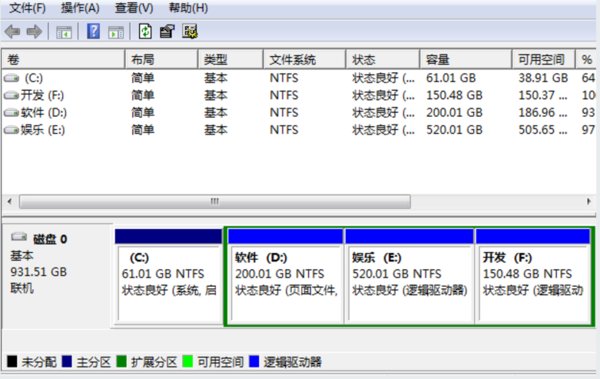Select the (C:) drive icon in the volume list
Image resolution: width=600 pixels, height=379 pixels.
(x=11, y=78)
